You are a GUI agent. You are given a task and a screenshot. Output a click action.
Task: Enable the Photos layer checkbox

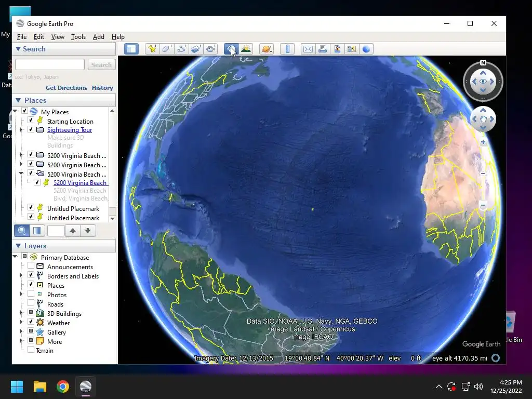31,294
